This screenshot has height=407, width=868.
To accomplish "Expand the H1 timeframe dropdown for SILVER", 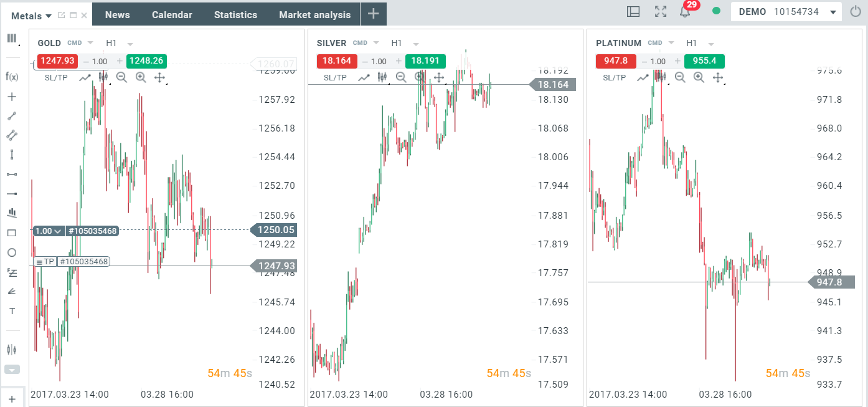I will (416, 44).
